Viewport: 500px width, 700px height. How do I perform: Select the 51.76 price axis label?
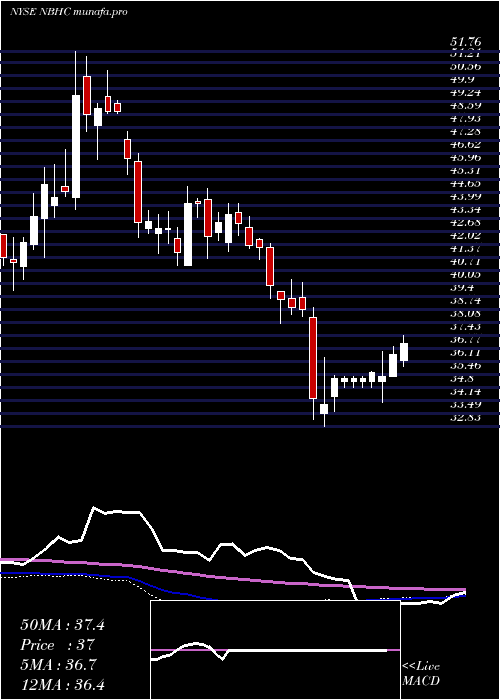tap(466, 42)
